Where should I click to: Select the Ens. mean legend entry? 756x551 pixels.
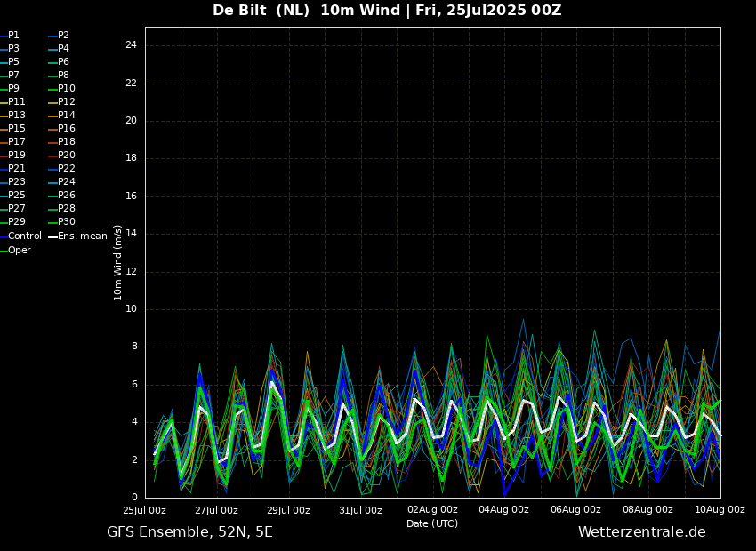click(x=82, y=236)
